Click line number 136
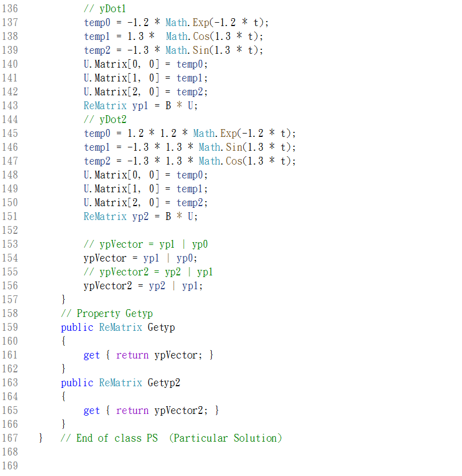This screenshot has height=476, width=462. 10,8
